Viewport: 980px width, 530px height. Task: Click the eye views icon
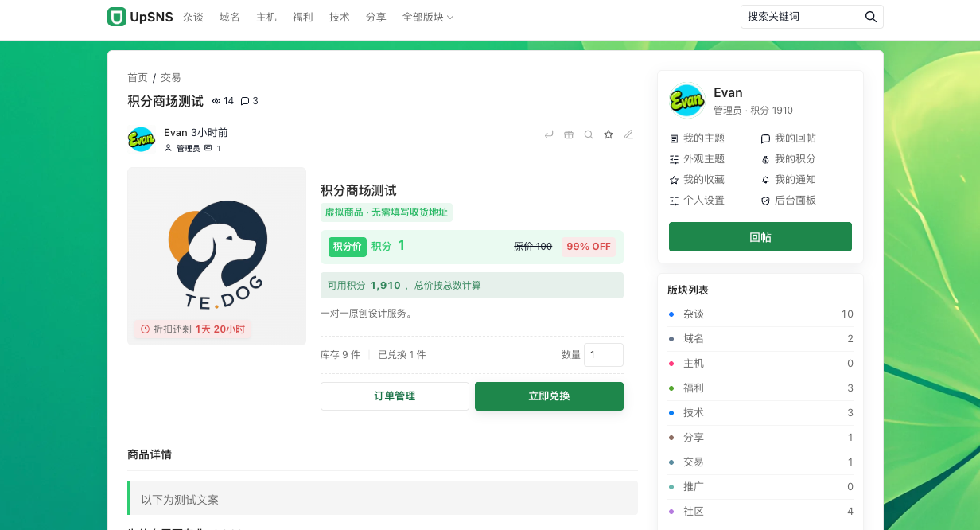click(x=216, y=101)
